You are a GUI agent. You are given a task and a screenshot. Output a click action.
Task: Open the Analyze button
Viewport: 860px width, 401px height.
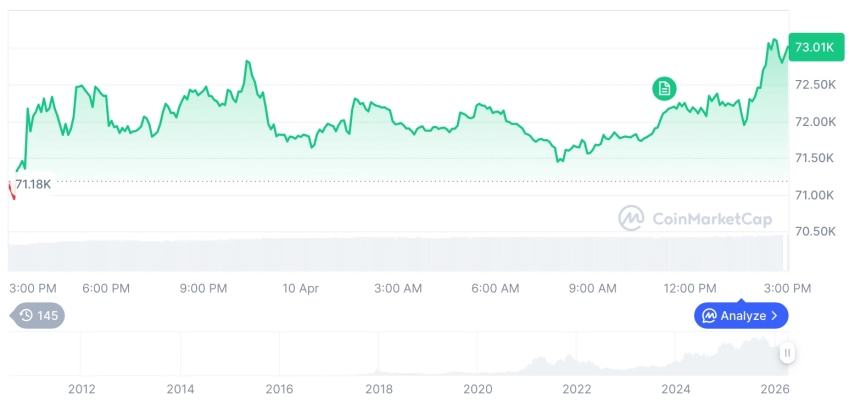[x=741, y=316]
